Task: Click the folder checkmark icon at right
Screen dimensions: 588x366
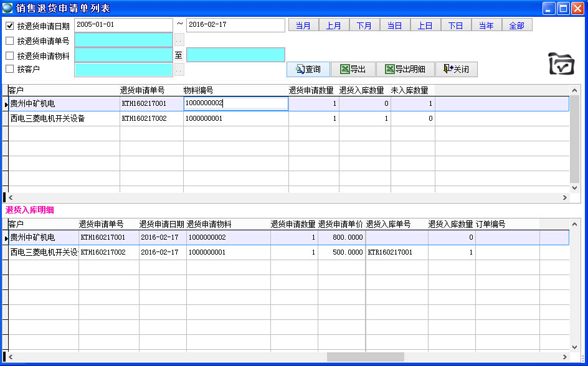Action: click(561, 63)
